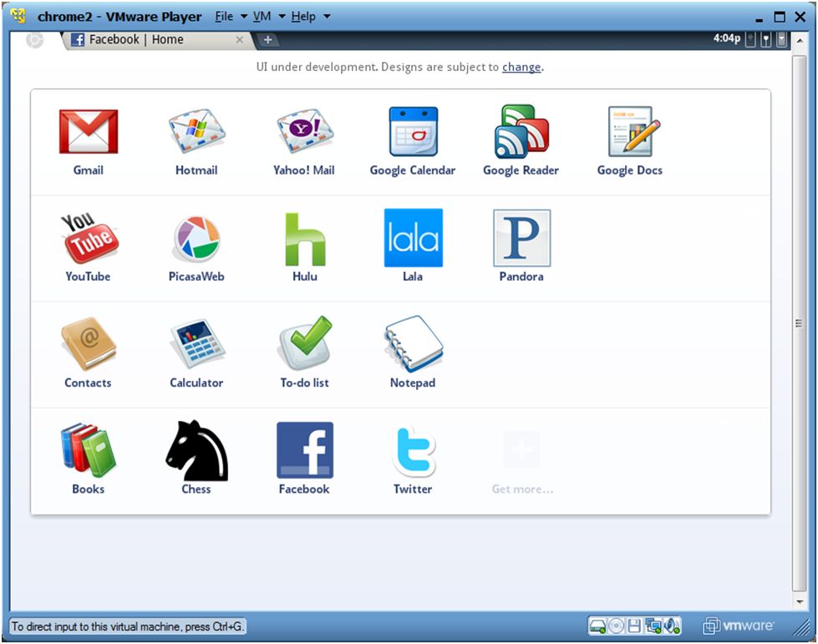Viewport: 818px width, 644px height.
Task: Expand the Help menu dropdown
Action: point(302,16)
